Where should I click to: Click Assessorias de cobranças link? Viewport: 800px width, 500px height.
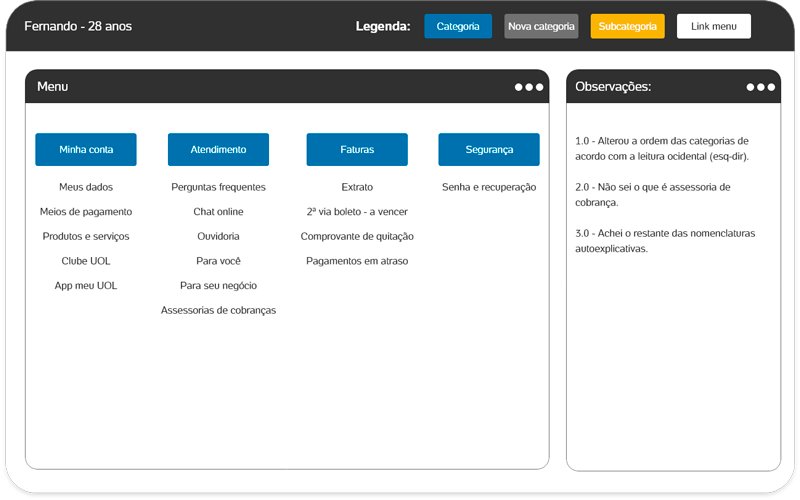coord(218,310)
